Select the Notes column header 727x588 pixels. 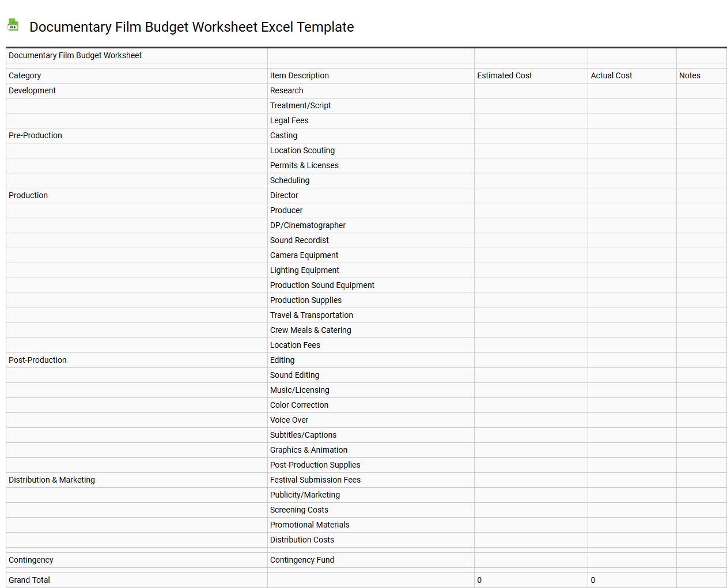(x=690, y=75)
